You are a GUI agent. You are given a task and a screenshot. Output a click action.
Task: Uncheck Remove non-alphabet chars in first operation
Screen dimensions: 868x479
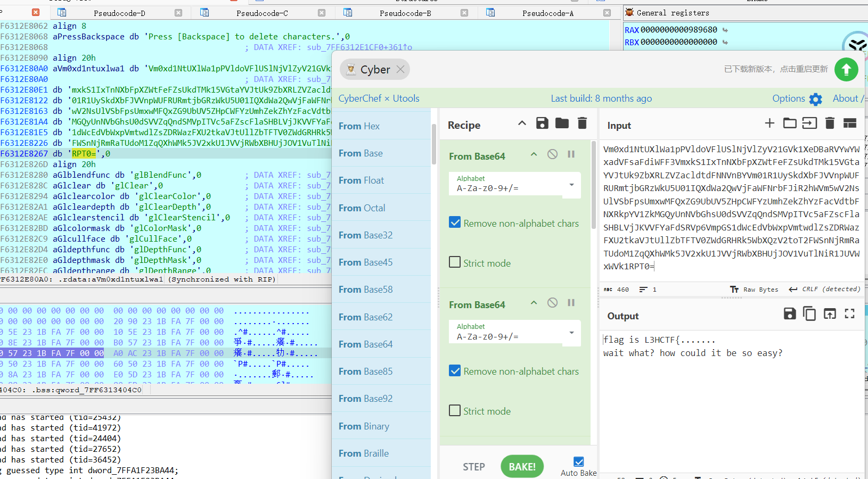pyautogui.click(x=455, y=222)
